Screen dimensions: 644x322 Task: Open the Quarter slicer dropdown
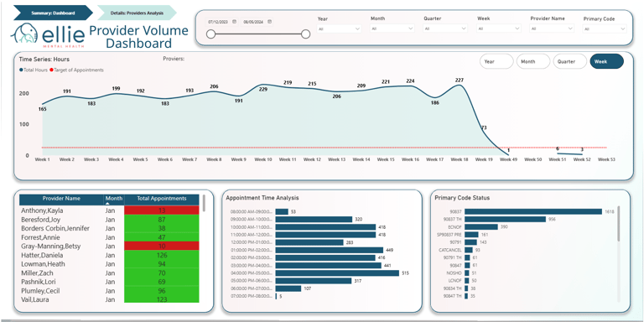pos(445,29)
